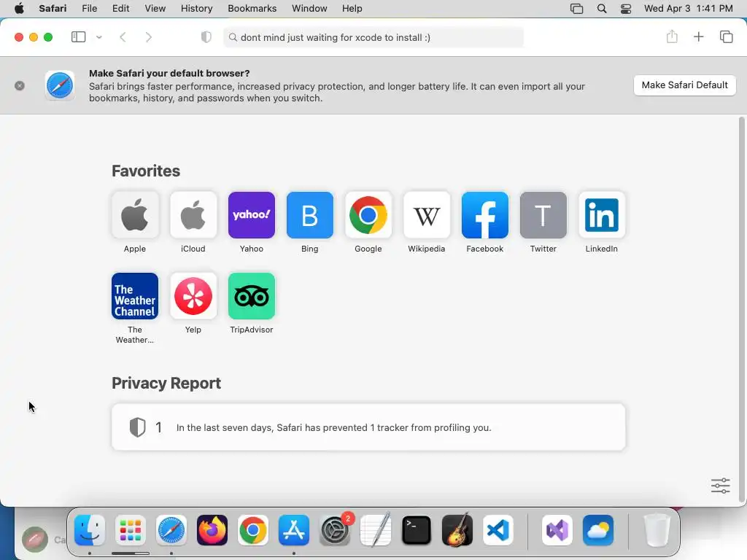This screenshot has height=560, width=747.
Task: Open GarageBand from the Dock
Action: coord(457,530)
